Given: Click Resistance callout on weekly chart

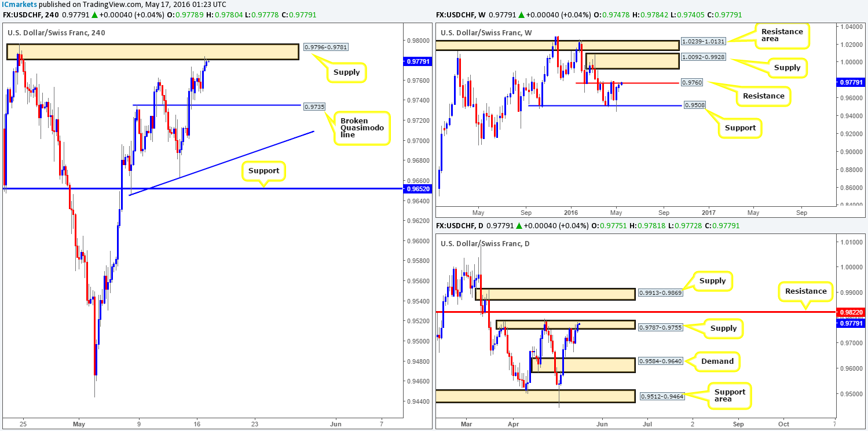Looking at the screenshot, I should click(x=763, y=96).
